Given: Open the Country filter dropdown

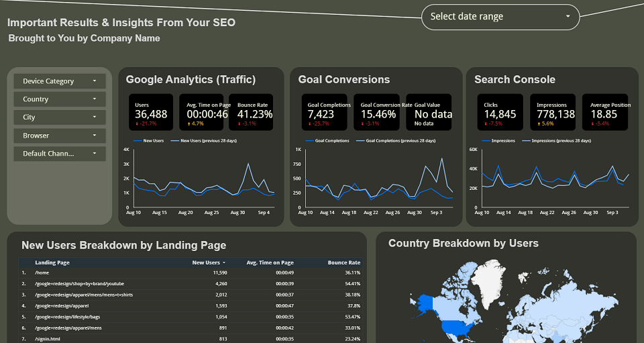Looking at the screenshot, I should coord(60,99).
